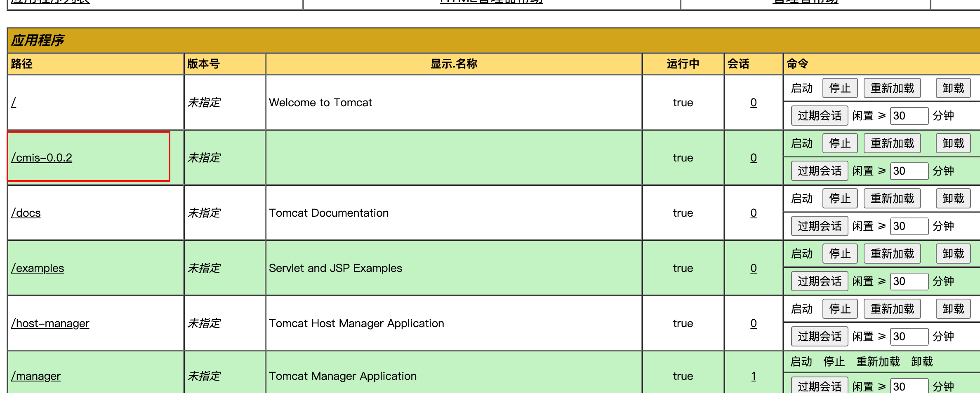Screen dimensions: 980x393
Task: Stop Tomcat Documentation with 停止
Action: [840, 199]
